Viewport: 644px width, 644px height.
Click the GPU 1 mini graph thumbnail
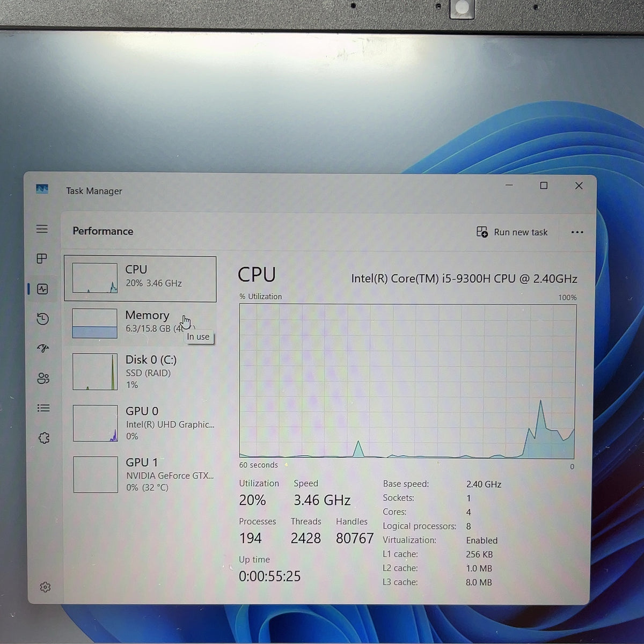96,474
